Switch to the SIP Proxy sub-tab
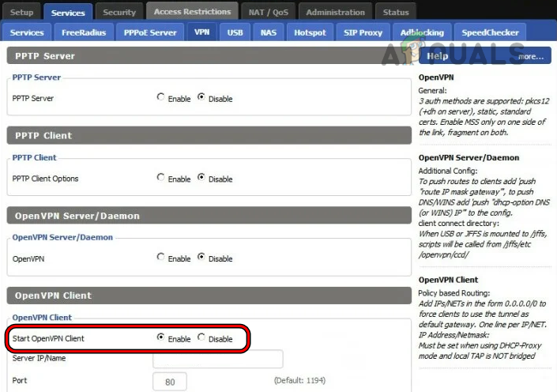The image size is (557, 392). (x=363, y=32)
